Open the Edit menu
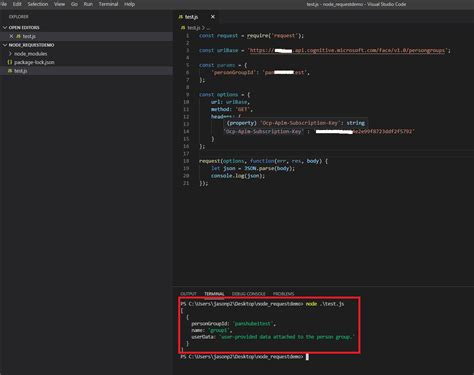 click(17, 4)
